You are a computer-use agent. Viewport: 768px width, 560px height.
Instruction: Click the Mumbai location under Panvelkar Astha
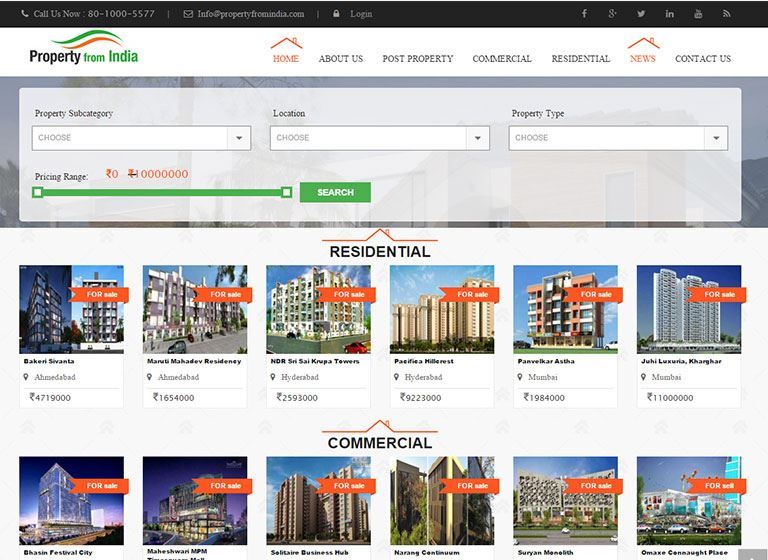coord(543,377)
